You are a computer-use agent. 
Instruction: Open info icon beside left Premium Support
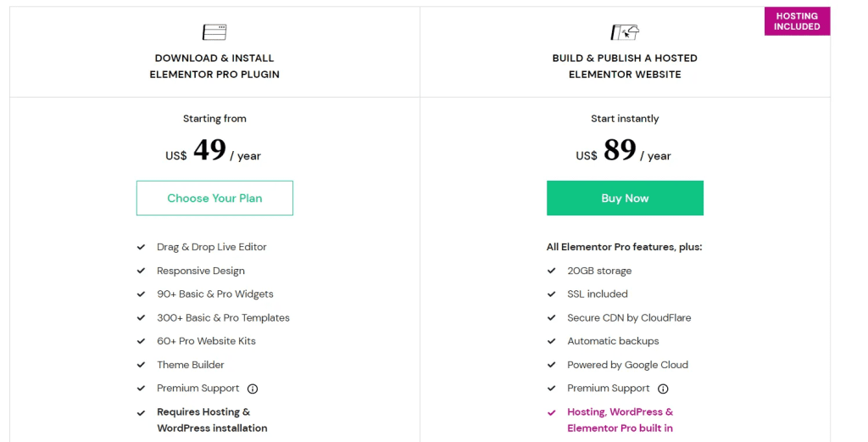tap(253, 389)
